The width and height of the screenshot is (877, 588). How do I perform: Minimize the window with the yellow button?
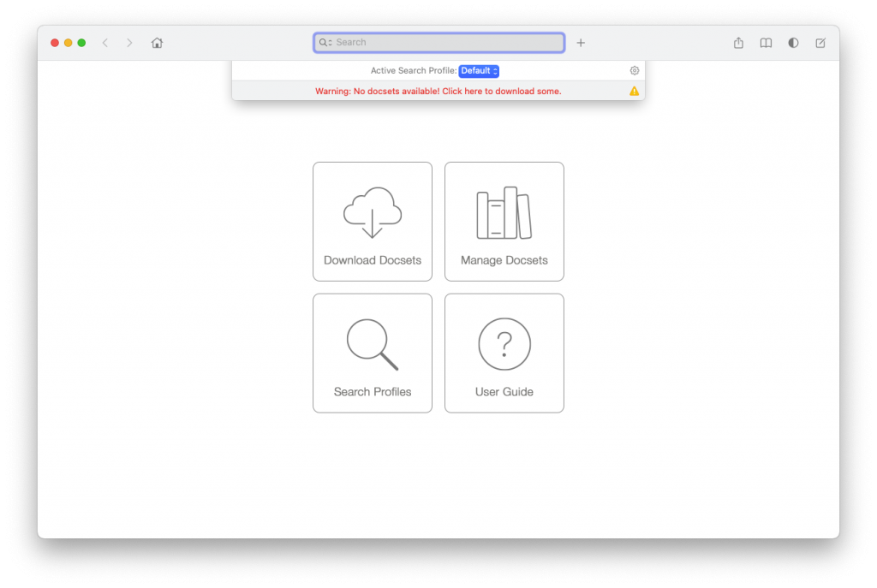click(69, 43)
